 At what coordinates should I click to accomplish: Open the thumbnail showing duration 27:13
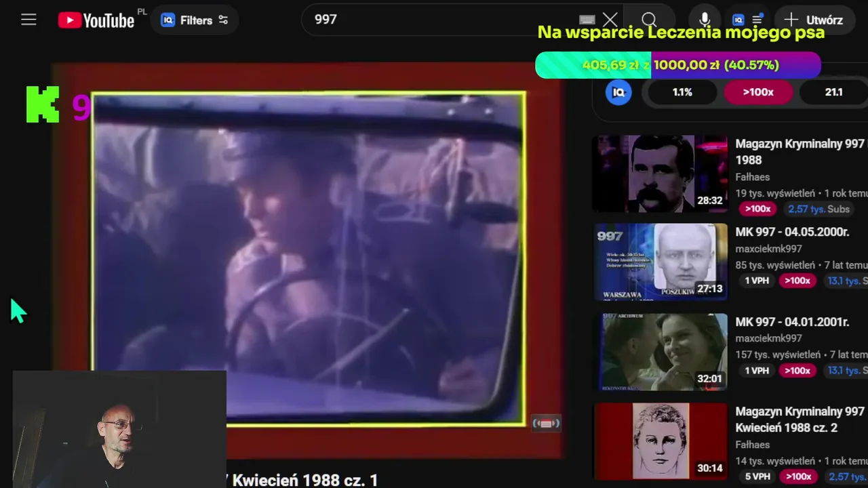(660, 262)
